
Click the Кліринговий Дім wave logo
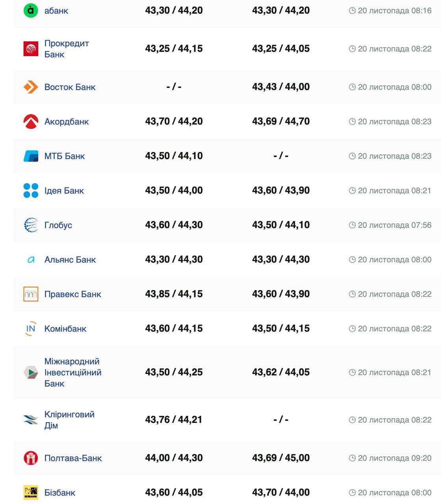pos(31,420)
